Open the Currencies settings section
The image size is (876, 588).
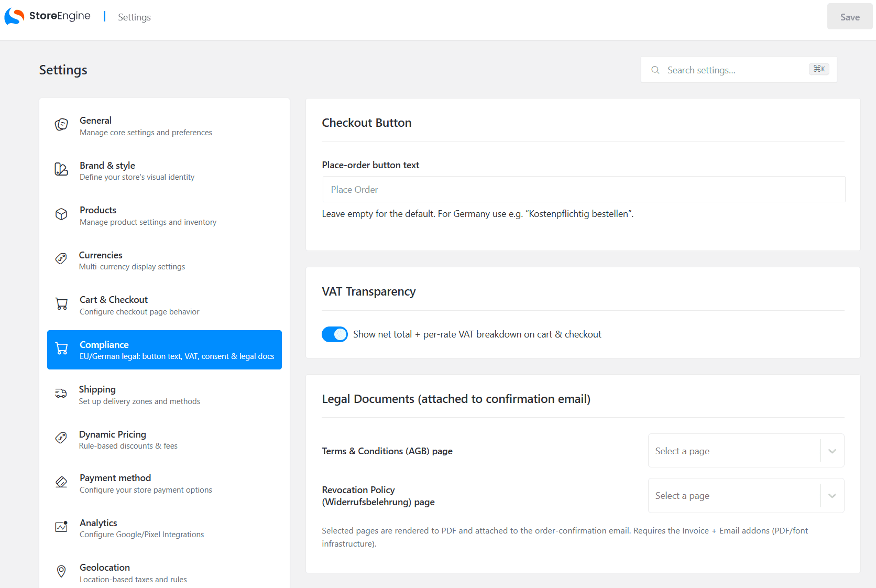coord(165,260)
